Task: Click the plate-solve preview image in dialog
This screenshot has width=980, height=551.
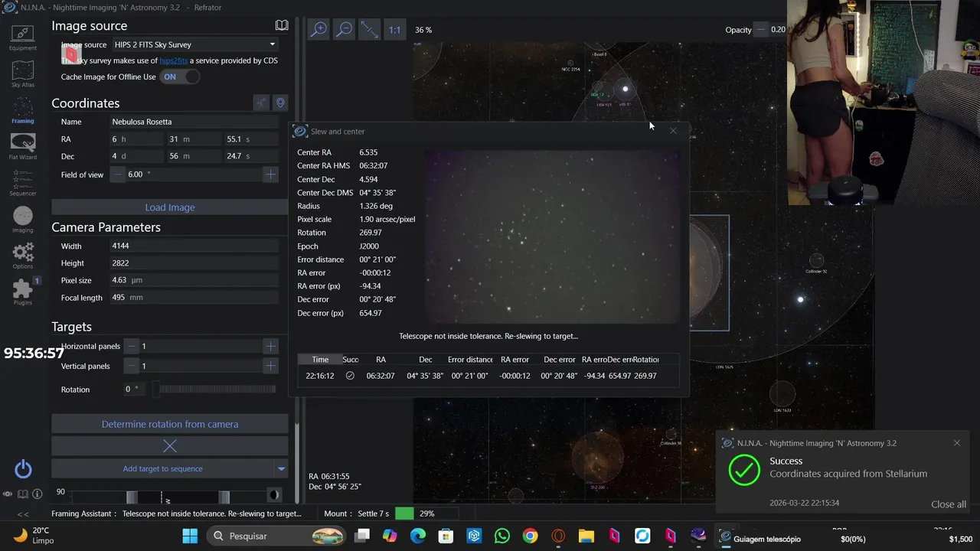Action: 552,236
